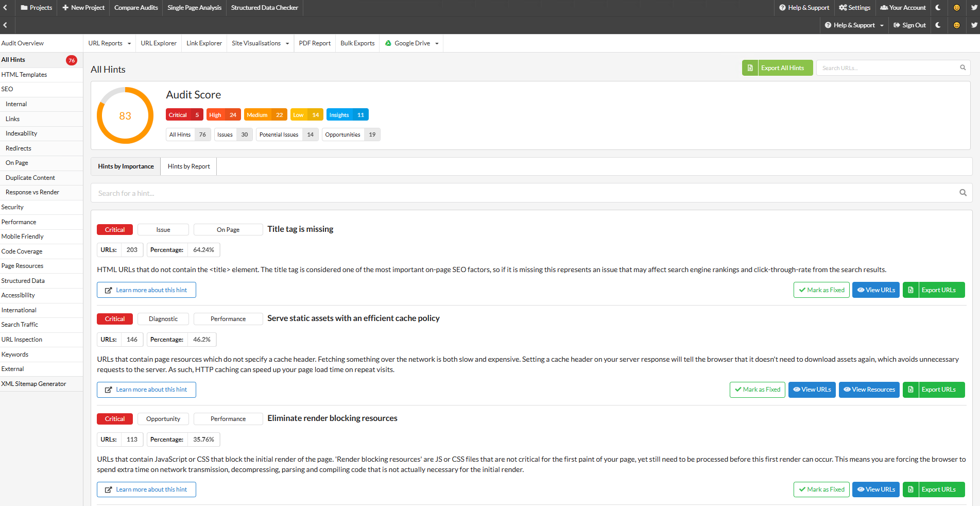Switch to Hints by Report tab
Screen dimensions: 980x506
[x=188, y=166]
